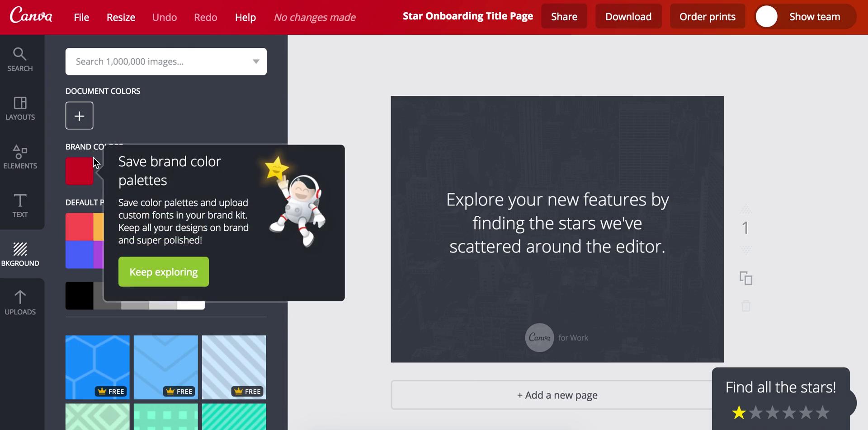
Task: Open the Layouts sidebar tab
Action: coord(20,108)
